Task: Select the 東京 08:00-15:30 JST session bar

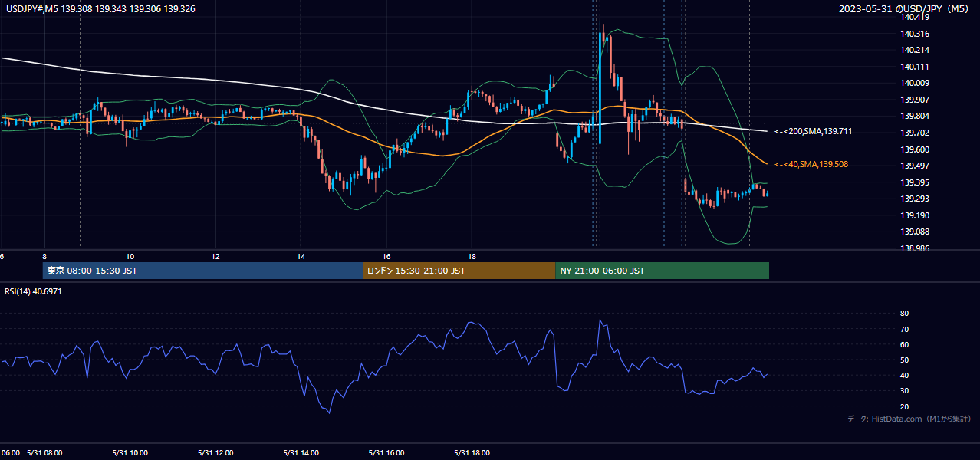Action: [x=203, y=271]
